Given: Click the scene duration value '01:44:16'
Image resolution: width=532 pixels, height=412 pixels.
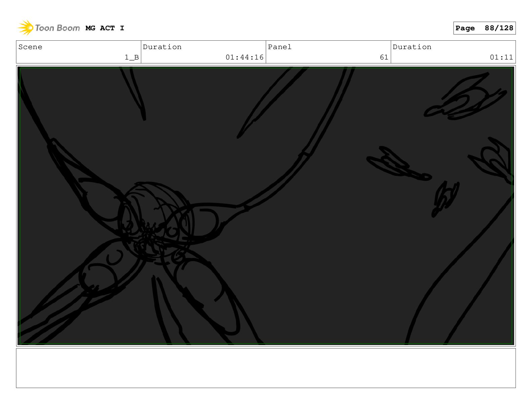Looking at the screenshot, I should point(244,58).
